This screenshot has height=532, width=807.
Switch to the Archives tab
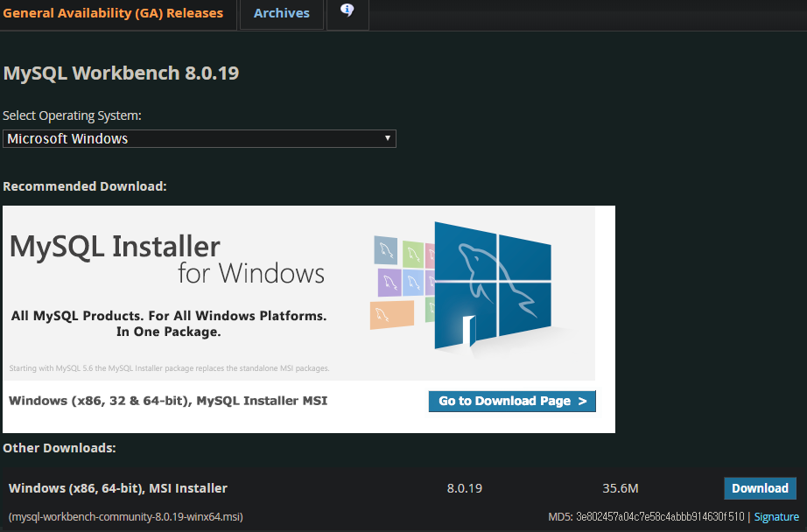click(x=282, y=13)
